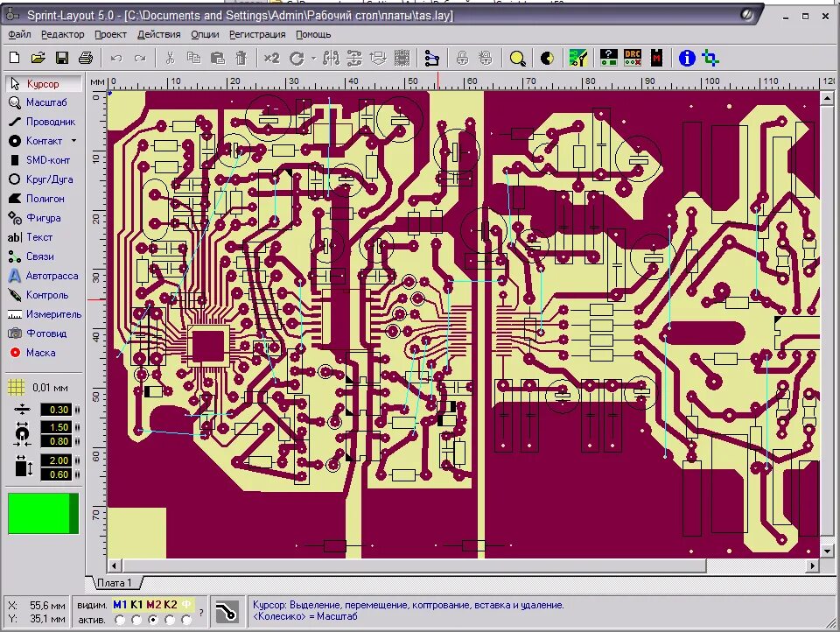Paste with the clipboard icon
The height and width of the screenshot is (632, 840).
pyautogui.click(x=218, y=58)
